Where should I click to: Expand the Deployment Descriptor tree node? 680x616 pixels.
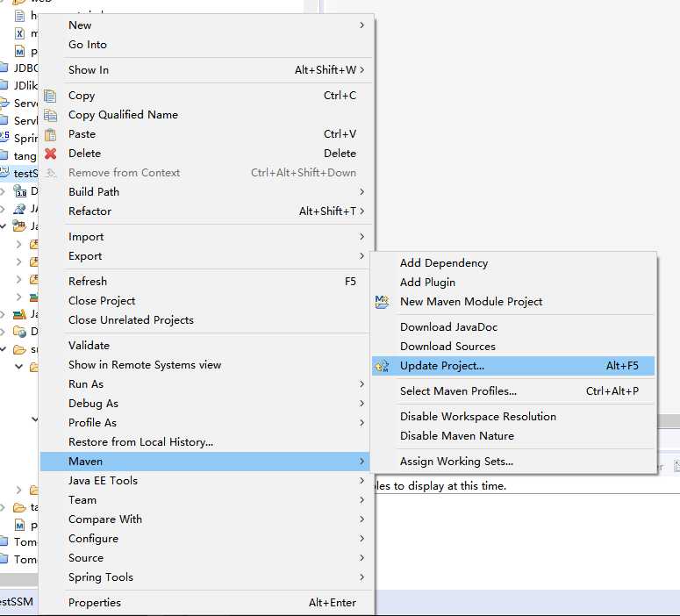3,191
